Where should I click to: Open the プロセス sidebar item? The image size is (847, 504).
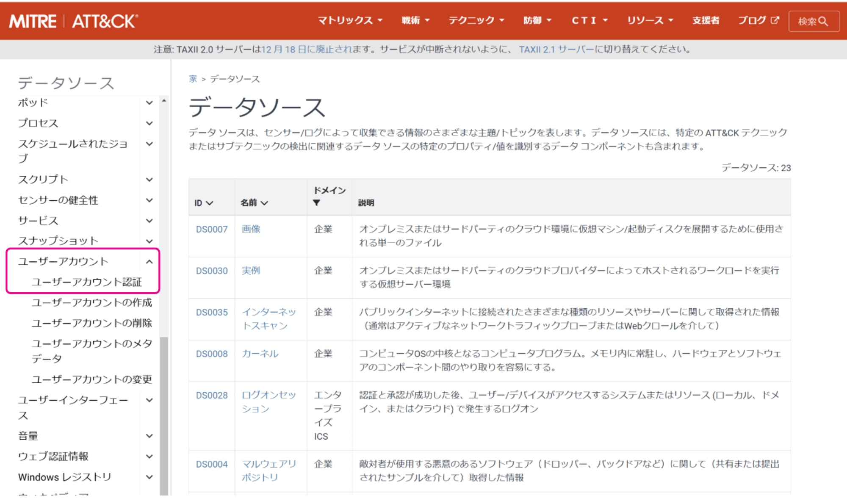(x=38, y=123)
